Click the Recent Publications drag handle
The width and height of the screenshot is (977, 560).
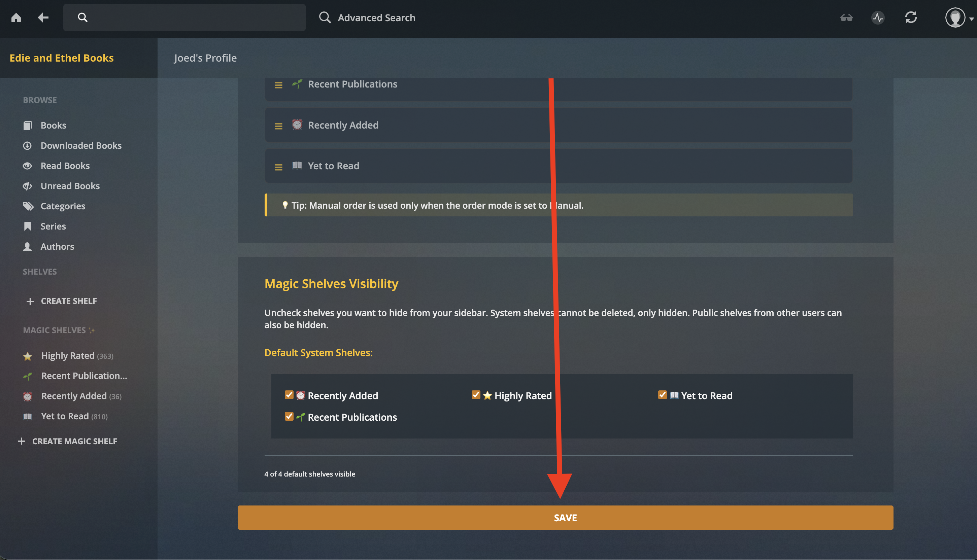(278, 85)
